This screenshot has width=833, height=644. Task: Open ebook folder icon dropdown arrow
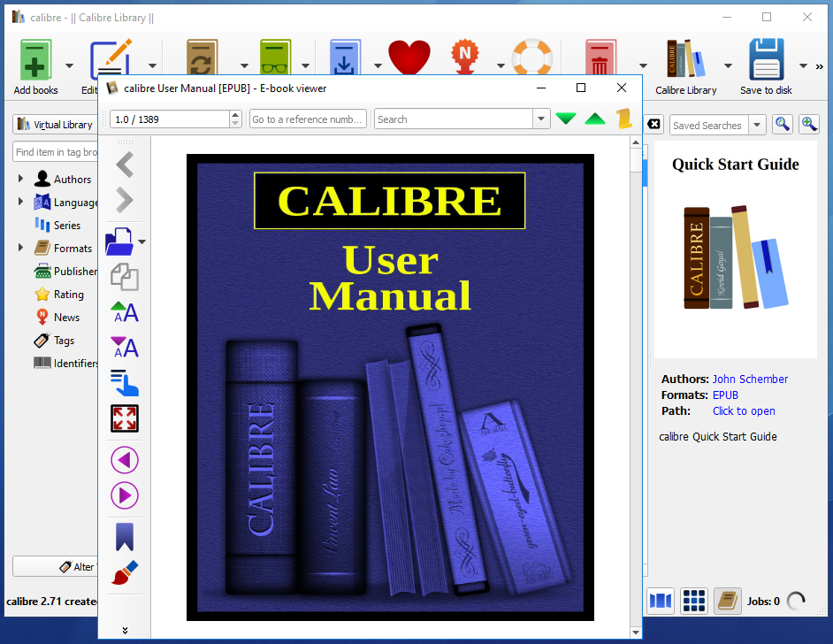tap(141, 241)
